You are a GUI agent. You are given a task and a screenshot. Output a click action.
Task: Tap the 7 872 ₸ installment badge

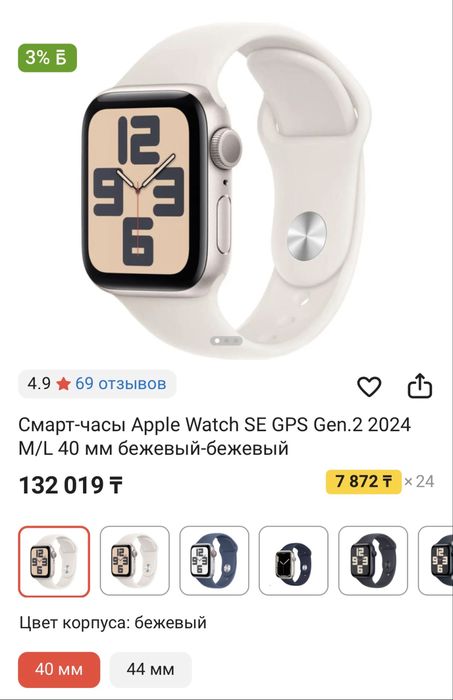(363, 482)
